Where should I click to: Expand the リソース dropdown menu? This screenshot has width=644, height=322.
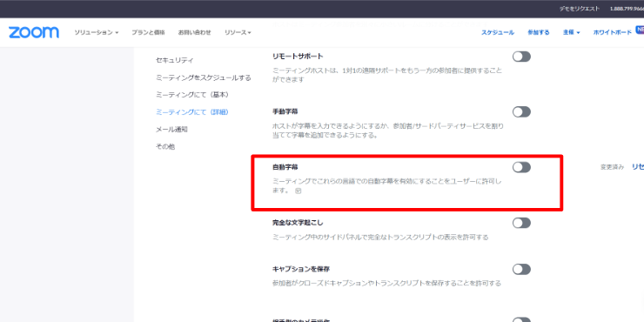(x=238, y=32)
